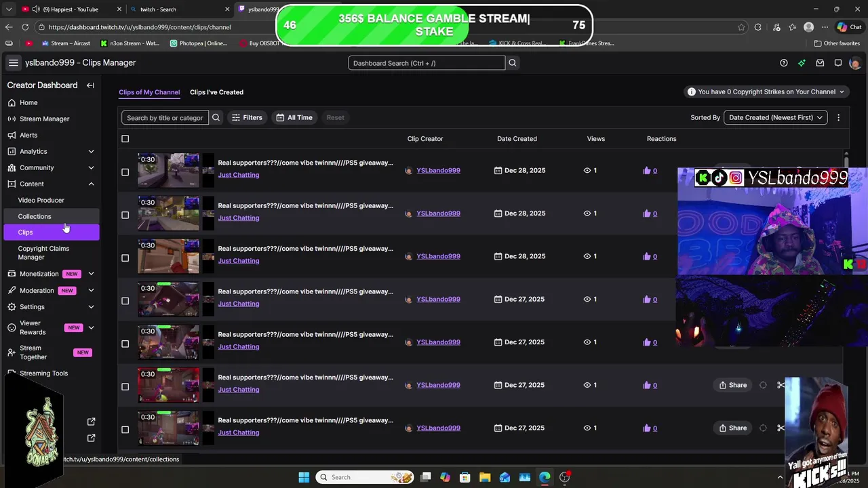Screen dimensions: 868x488
Task: Tick the select-all checkbox in table header
Action: pyautogui.click(x=125, y=139)
